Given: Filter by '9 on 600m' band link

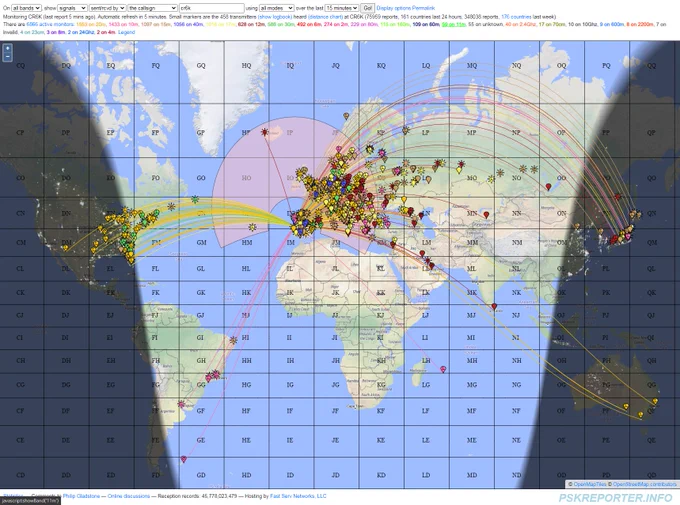Looking at the screenshot, I should click(x=612, y=24).
